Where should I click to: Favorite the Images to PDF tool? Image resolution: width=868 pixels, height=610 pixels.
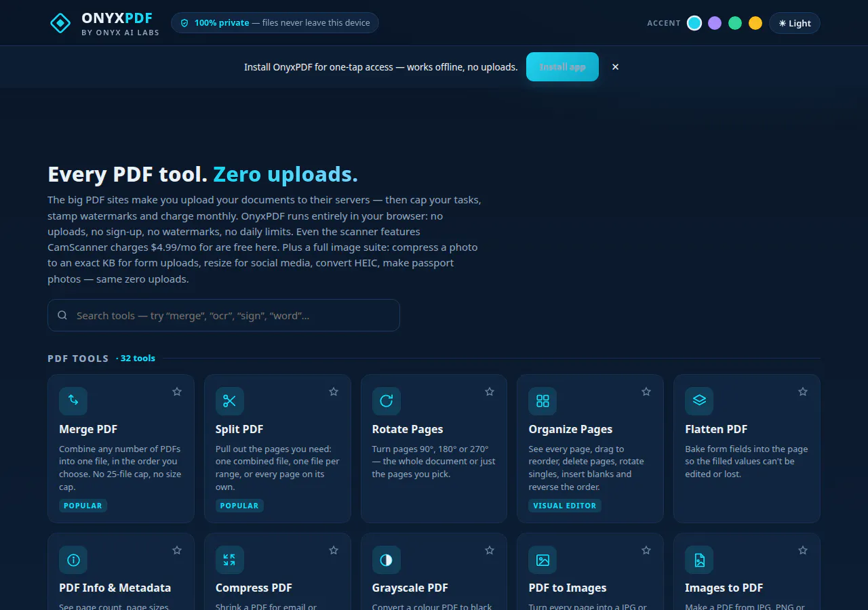point(803,550)
